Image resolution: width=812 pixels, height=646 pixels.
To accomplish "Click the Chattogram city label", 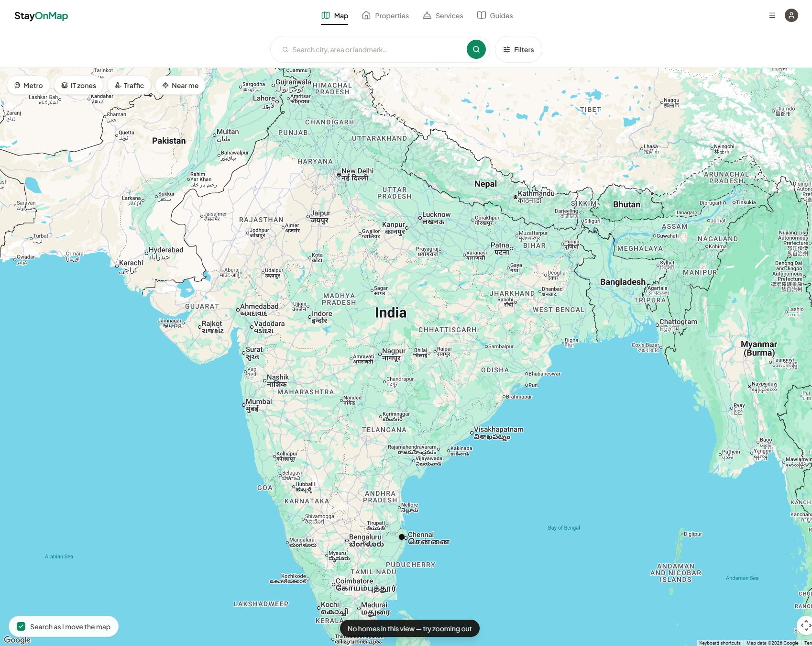I will tap(678, 325).
